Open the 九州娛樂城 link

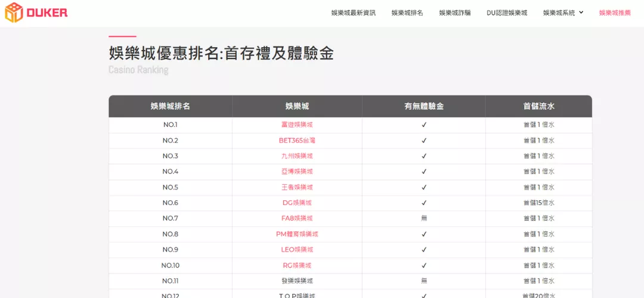[x=297, y=156]
